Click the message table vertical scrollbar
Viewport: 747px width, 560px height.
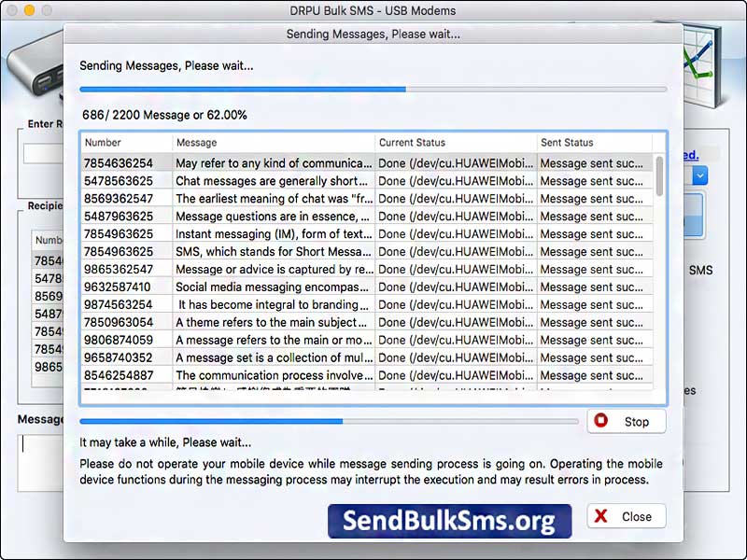pyautogui.click(x=659, y=175)
